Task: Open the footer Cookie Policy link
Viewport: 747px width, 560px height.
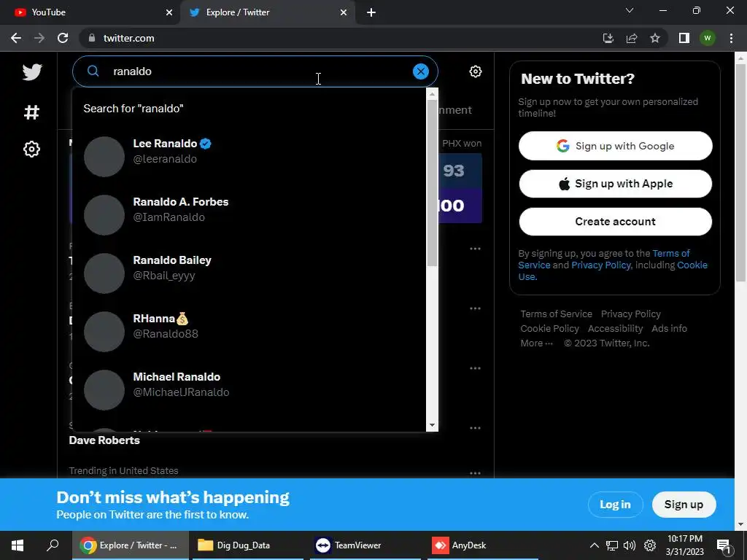Action: 549,329
